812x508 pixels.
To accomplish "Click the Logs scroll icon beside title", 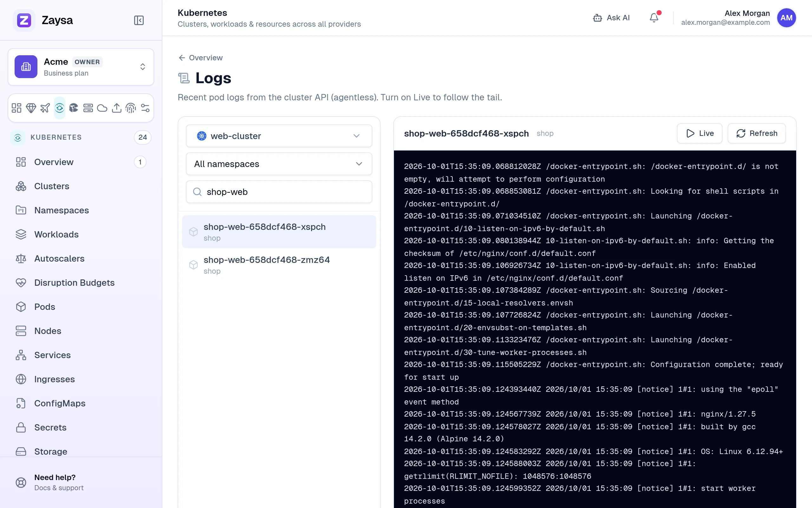I will tap(184, 78).
